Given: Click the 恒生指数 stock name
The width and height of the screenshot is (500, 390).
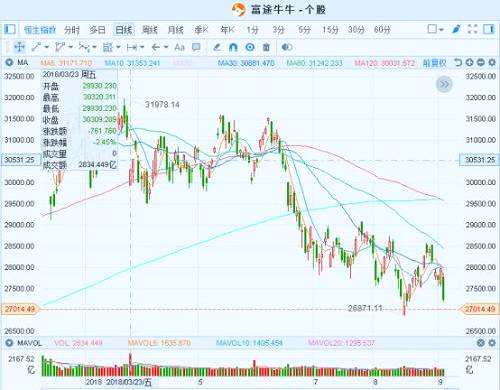Looking at the screenshot, I should (x=40, y=30).
